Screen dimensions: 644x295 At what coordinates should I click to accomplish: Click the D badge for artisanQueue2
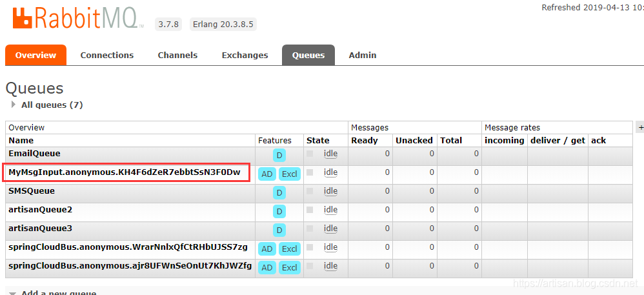click(279, 212)
